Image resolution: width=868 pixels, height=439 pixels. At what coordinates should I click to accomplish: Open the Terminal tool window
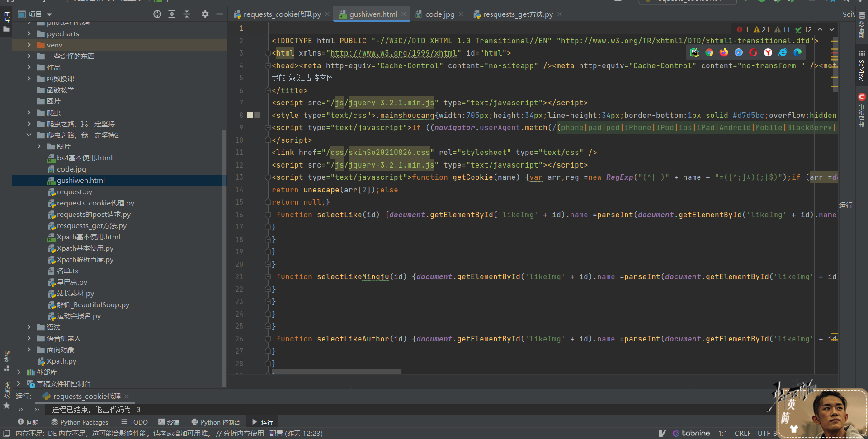[x=169, y=422]
